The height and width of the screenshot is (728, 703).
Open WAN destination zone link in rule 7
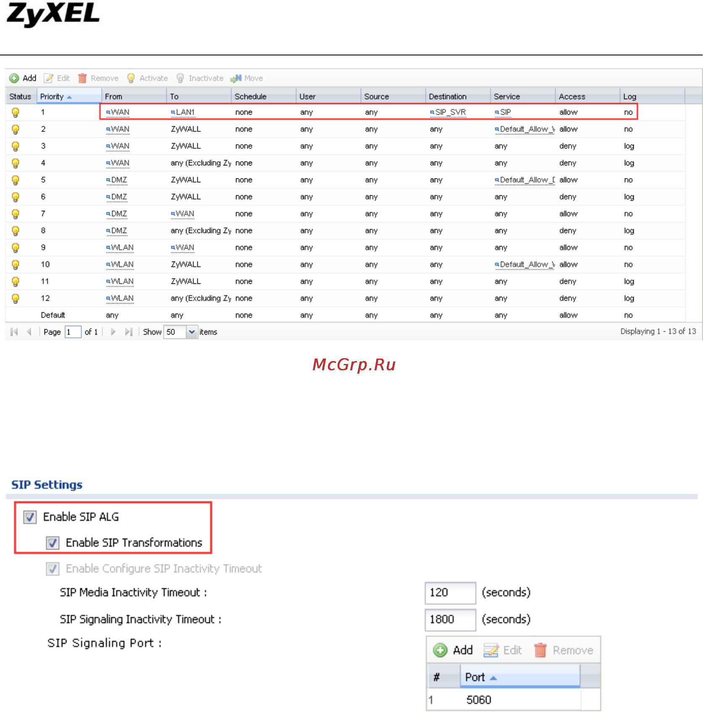coord(183,214)
